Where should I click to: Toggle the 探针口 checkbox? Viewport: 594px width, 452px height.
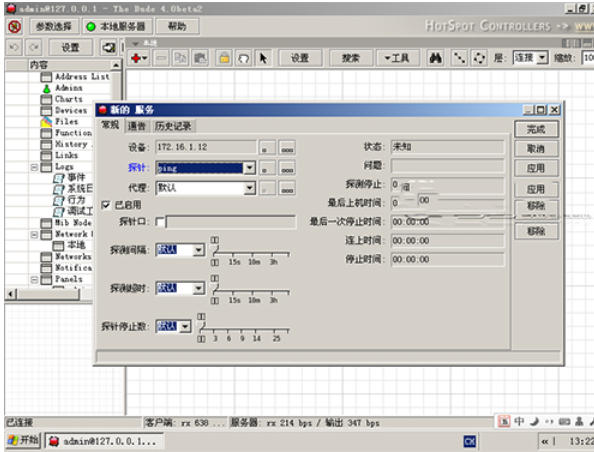point(160,222)
